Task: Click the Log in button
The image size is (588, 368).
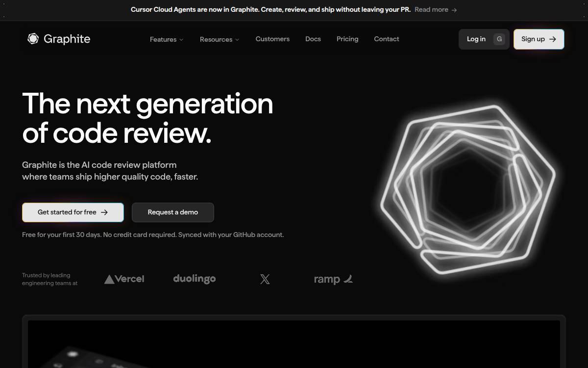Action: click(484, 39)
